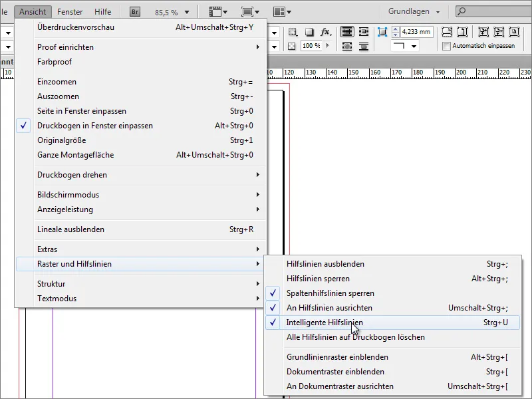The height and width of the screenshot is (399, 532).
Task: Click fill frame proportionally icon
Action: click(483, 32)
